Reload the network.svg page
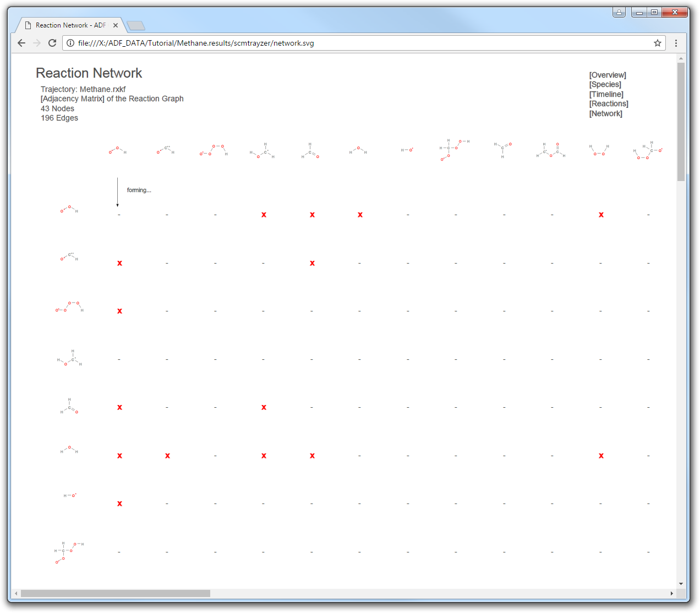 52,43
